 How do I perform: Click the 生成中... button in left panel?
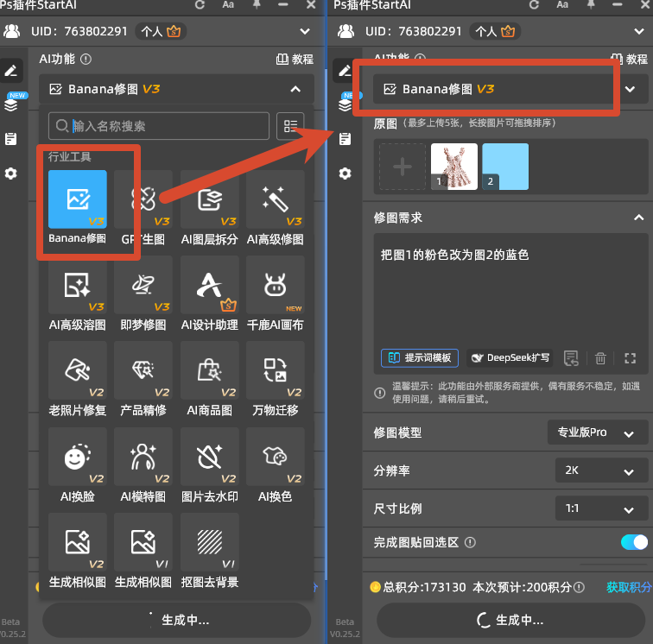pos(176,621)
